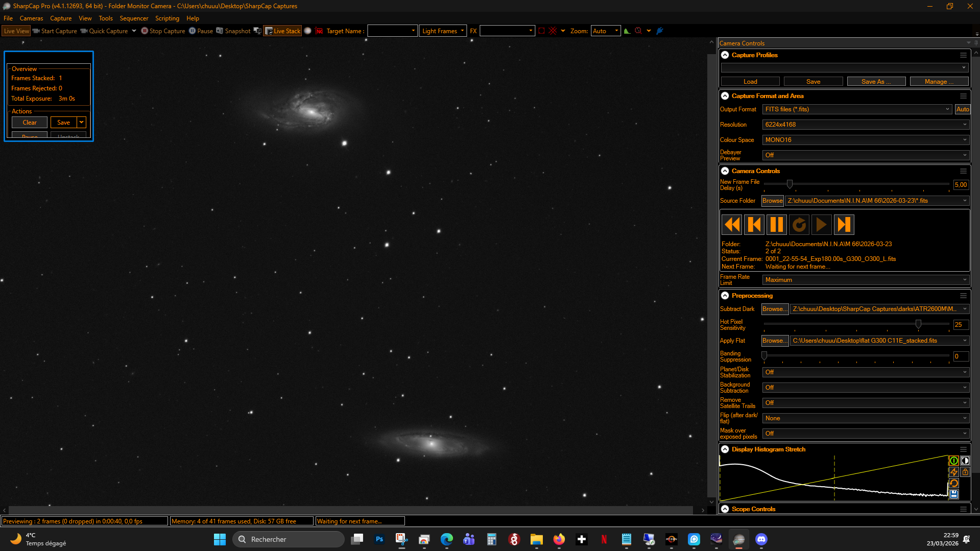This screenshot has height=551, width=980.
Task: Click the Clear button in live stack panel
Action: [x=30, y=123]
